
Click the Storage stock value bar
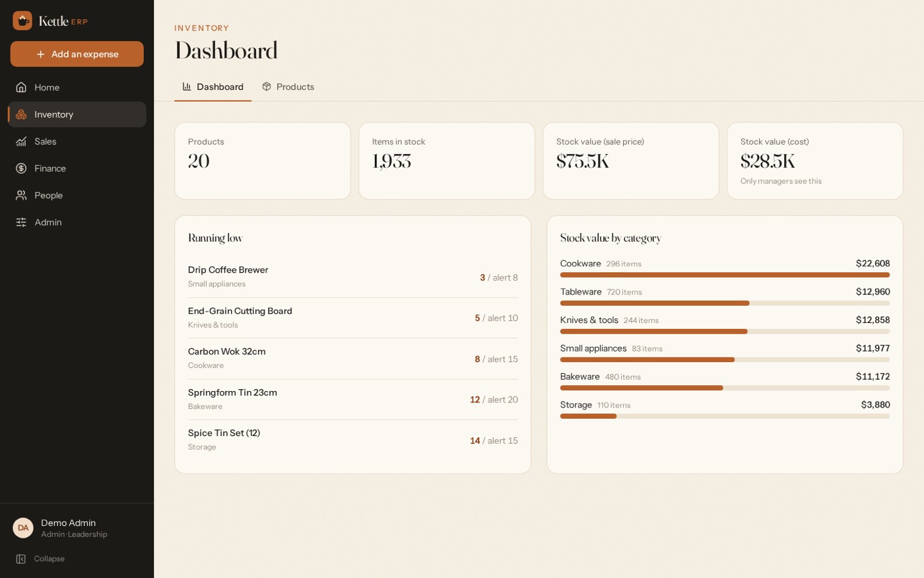[725, 416]
